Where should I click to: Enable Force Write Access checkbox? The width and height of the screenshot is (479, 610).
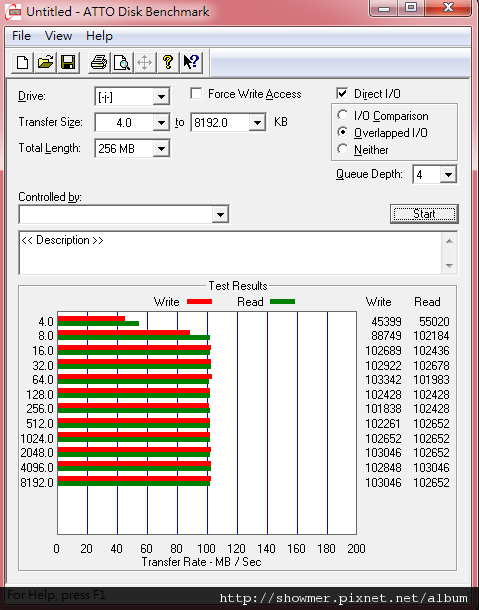pos(196,94)
